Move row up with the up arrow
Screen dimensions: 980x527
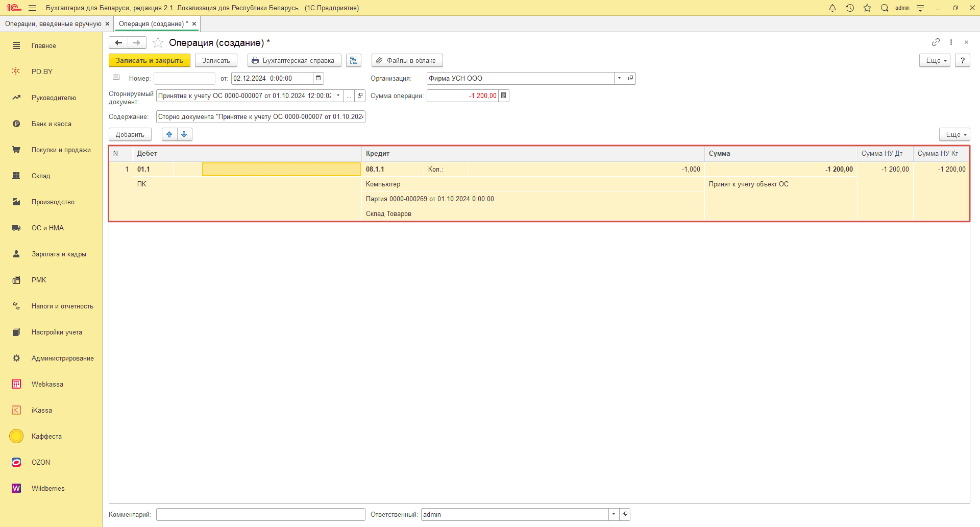click(169, 134)
